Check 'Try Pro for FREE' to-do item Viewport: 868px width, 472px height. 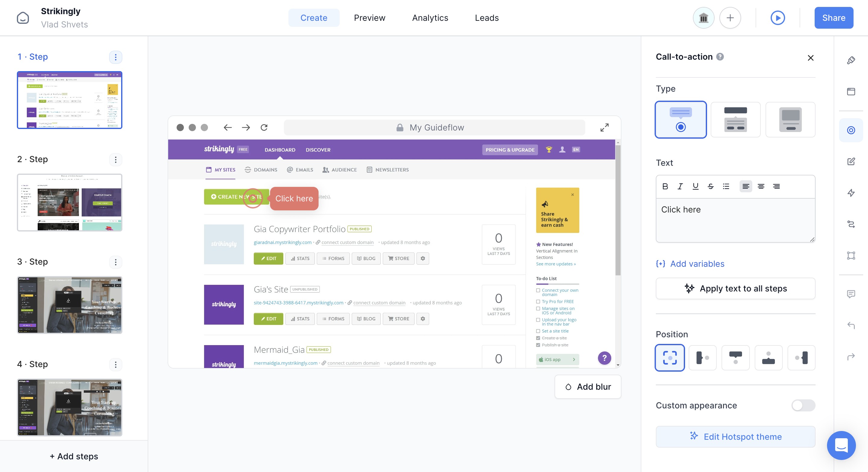[x=538, y=301]
